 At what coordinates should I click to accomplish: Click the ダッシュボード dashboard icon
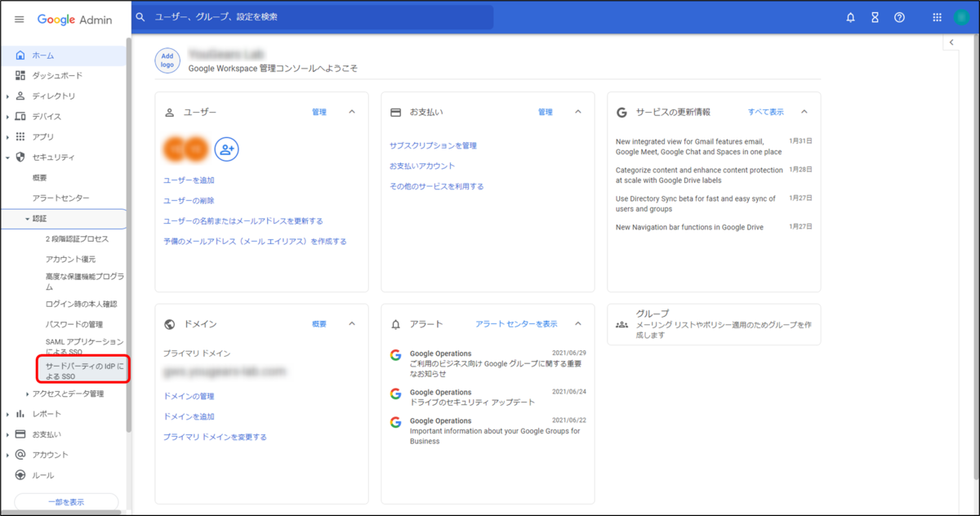pyautogui.click(x=20, y=75)
